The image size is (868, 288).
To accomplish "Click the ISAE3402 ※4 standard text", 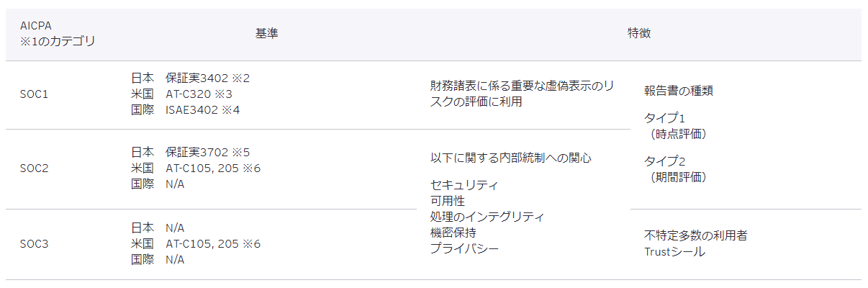I will click(x=202, y=109).
